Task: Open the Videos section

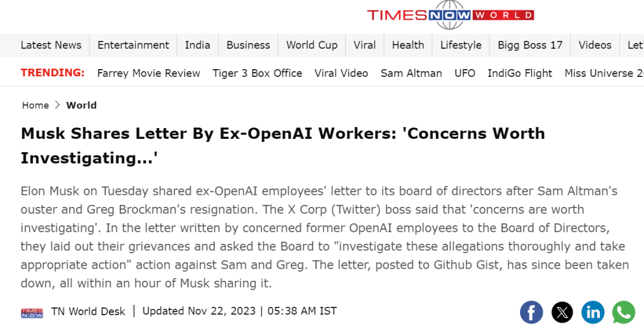Action: (x=595, y=45)
